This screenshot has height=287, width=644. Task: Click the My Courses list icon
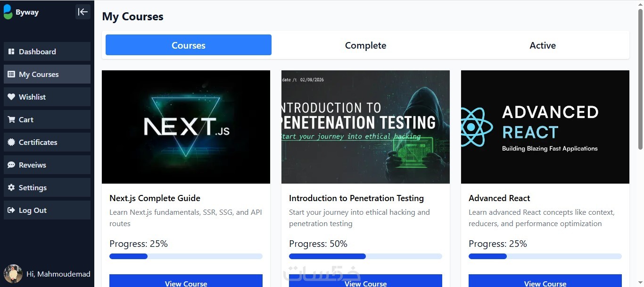click(11, 74)
